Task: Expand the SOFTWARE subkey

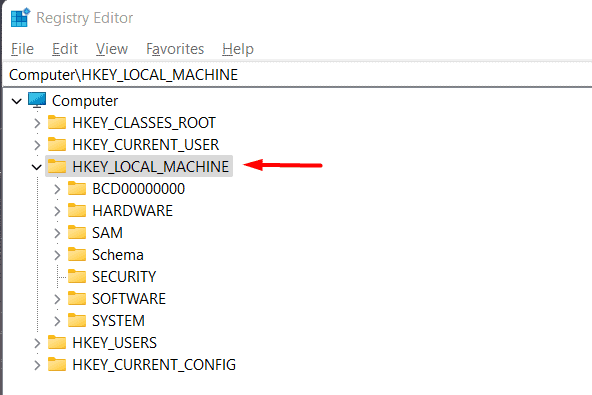Action: point(57,299)
